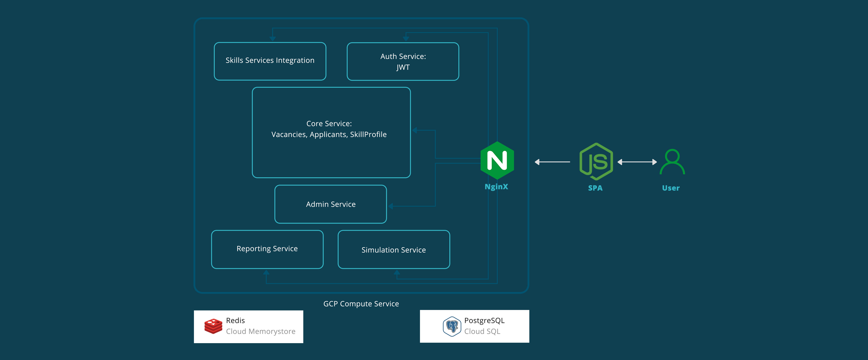Image resolution: width=868 pixels, height=360 pixels.
Task: Click the Simulation Service box
Action: 394,249
